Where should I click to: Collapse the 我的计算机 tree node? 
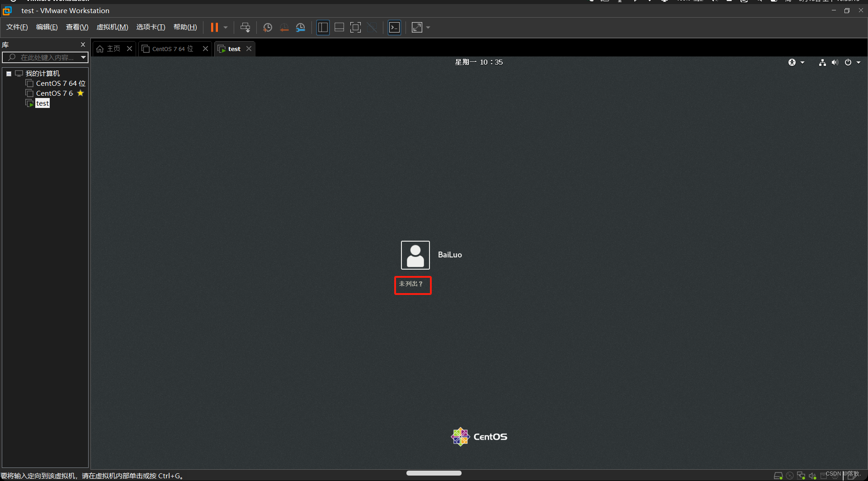[x=9, y=74]
